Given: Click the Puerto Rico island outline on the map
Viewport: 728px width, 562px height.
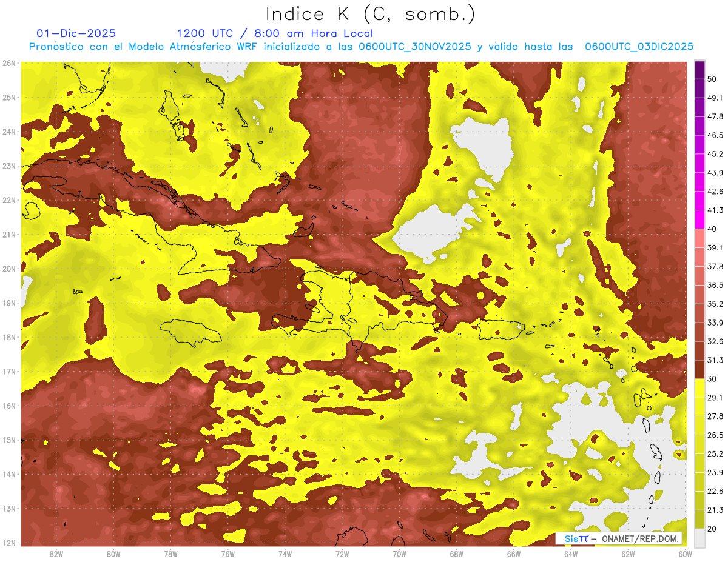Looking at the screenshot, I should (501, 330).
